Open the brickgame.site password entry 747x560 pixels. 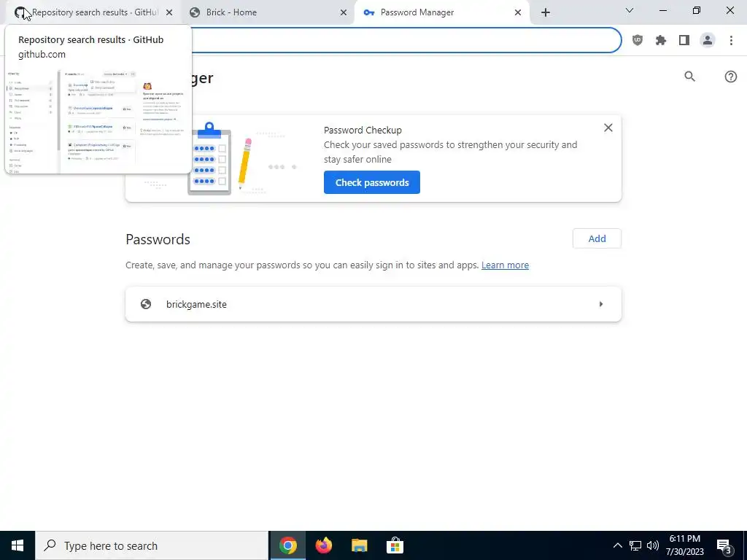(373, 304)
